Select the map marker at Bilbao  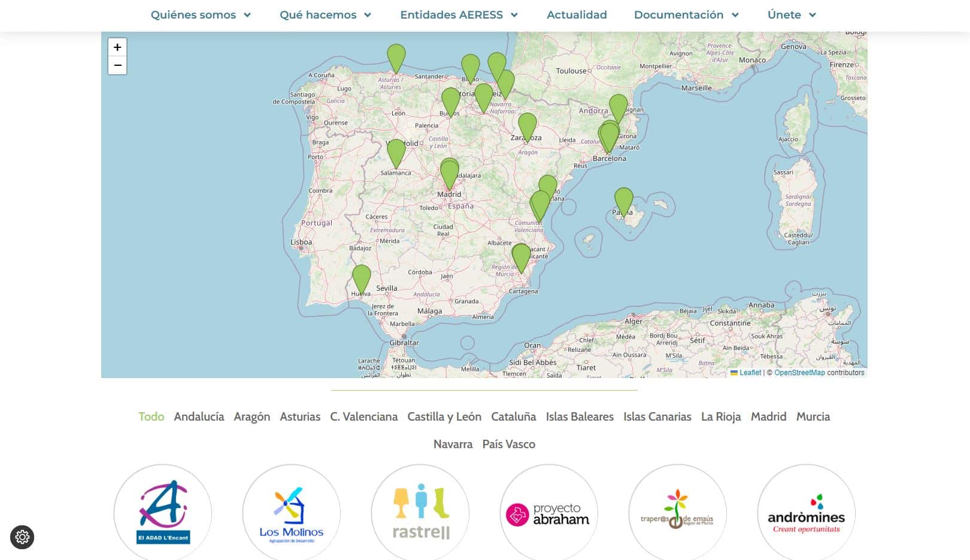tap(470, 69)
